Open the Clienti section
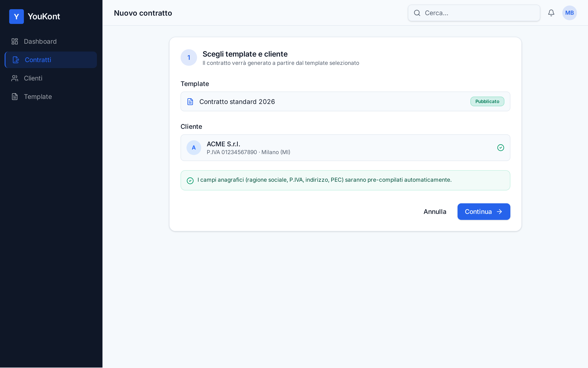 click(51, 78)
